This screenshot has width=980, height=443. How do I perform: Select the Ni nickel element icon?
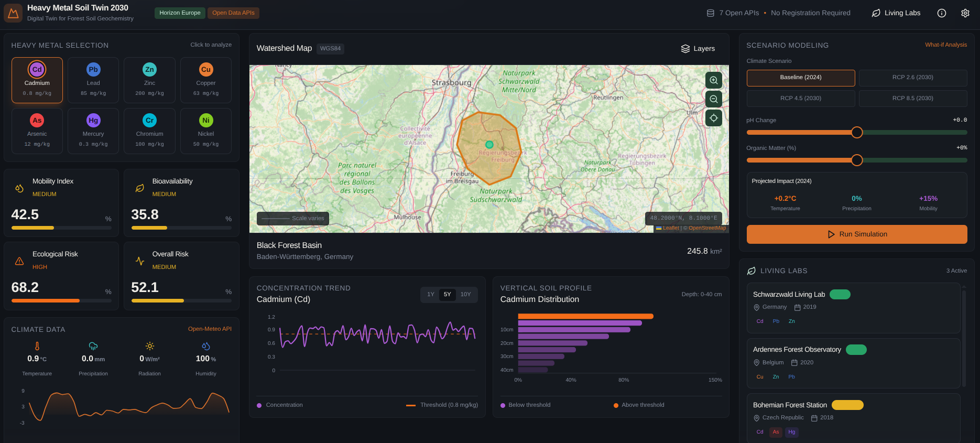click(x=206, y=120)
